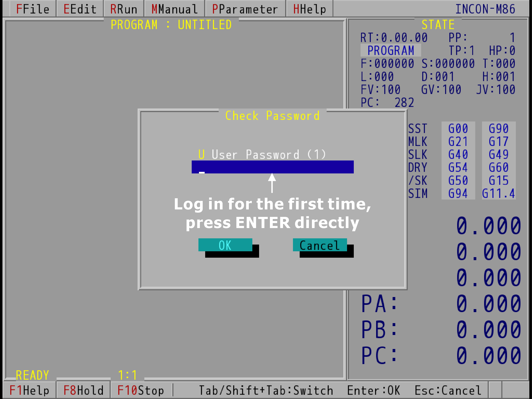Click the TP:1 value
Screen dimensions: 532x399
pyautogui.click(x=462, y=51)
